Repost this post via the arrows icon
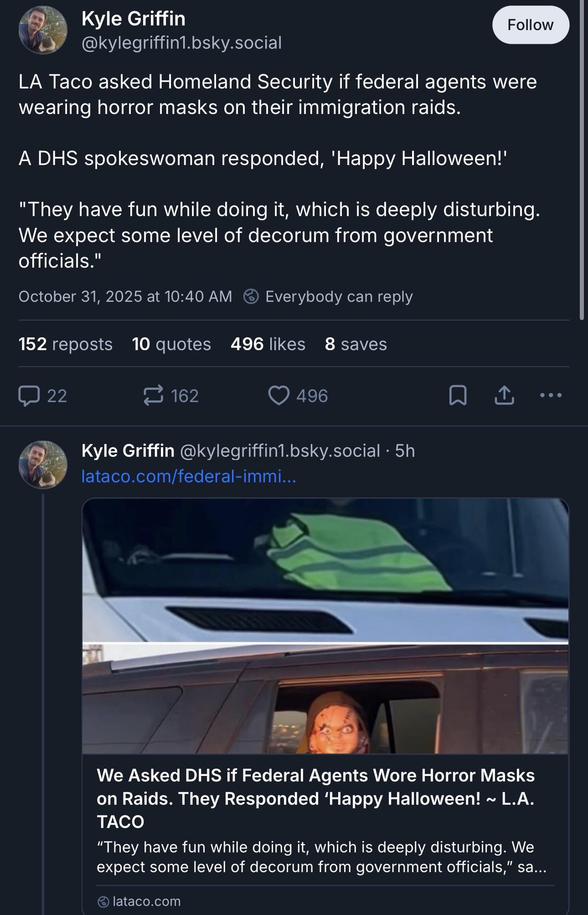This screenshot has height=915, width=588. click(153, 396)
